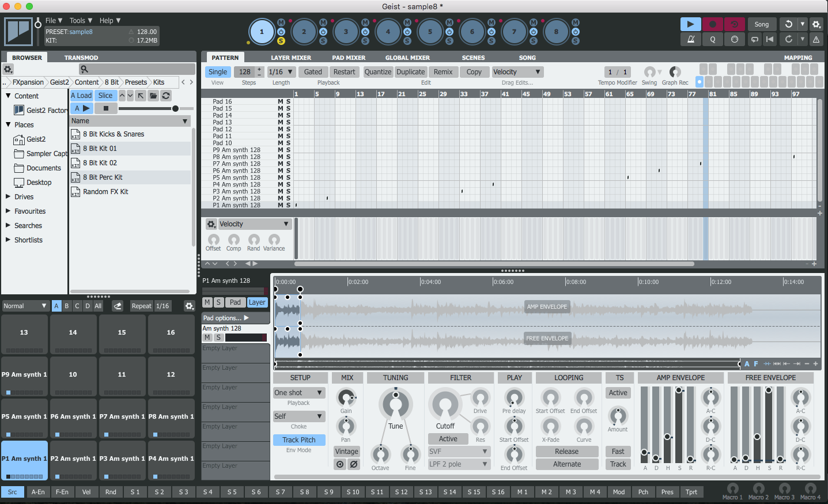Mute Pad 16 in the pattern list

pos(281,101)
